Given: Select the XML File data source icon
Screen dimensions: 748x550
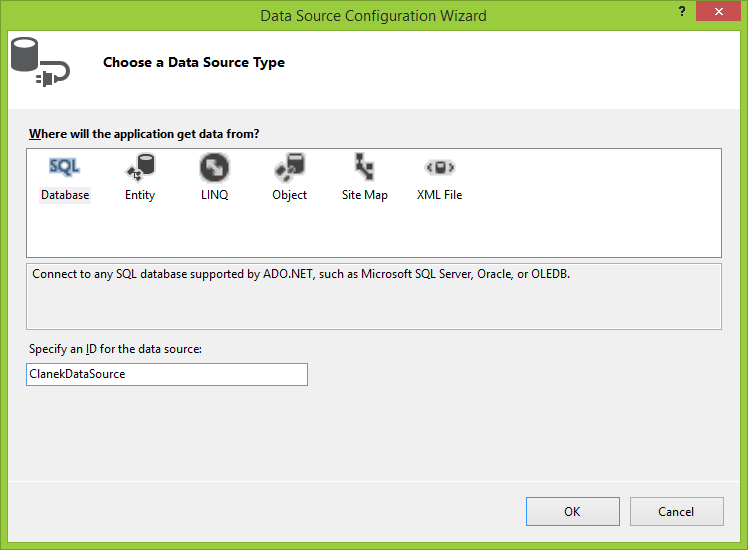Looking at the screenshot, I should pyautogui.click(x=439, y=167).
